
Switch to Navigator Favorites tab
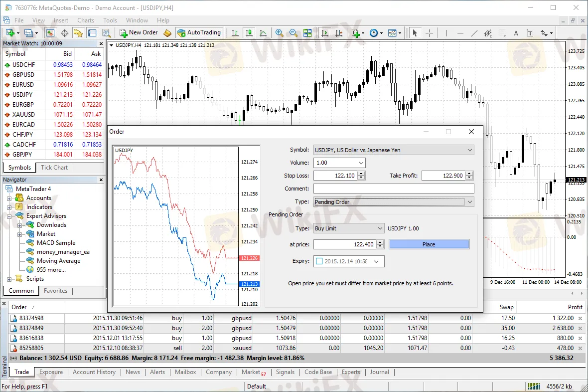pyautogui.click(x=55, y=291)
